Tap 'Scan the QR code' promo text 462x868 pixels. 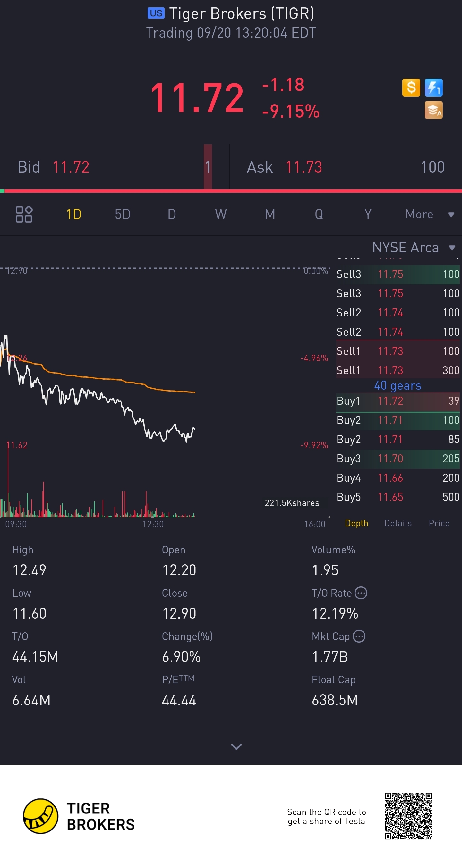[326, 816]
